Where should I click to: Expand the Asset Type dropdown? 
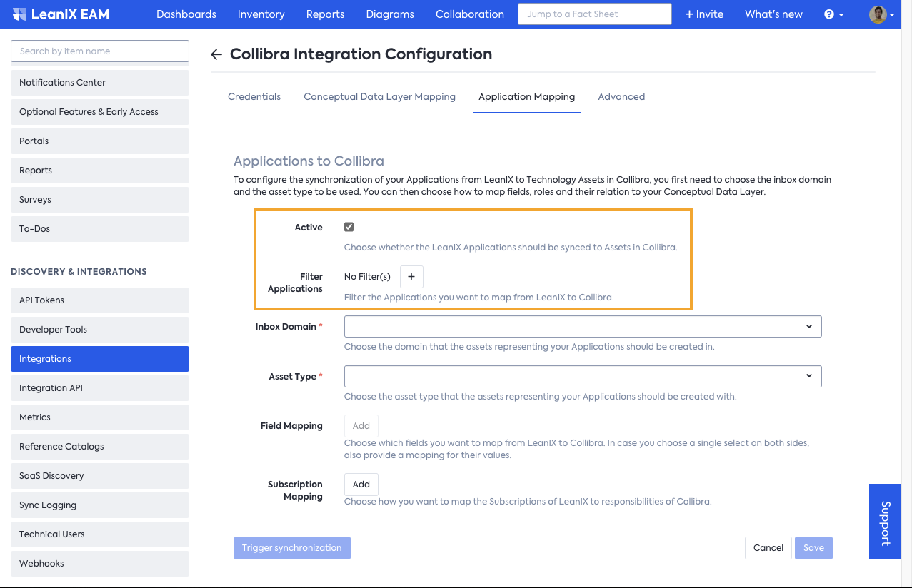[583, 376]
